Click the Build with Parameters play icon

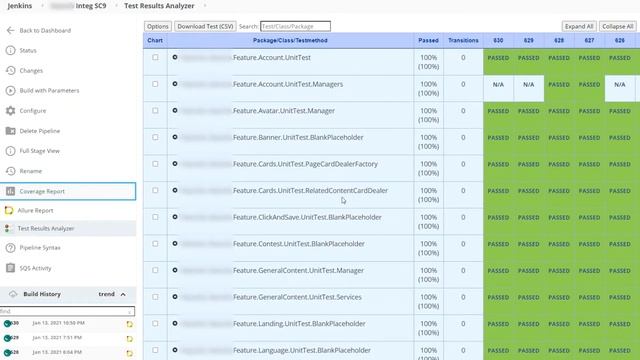click(x=11, y=91)
